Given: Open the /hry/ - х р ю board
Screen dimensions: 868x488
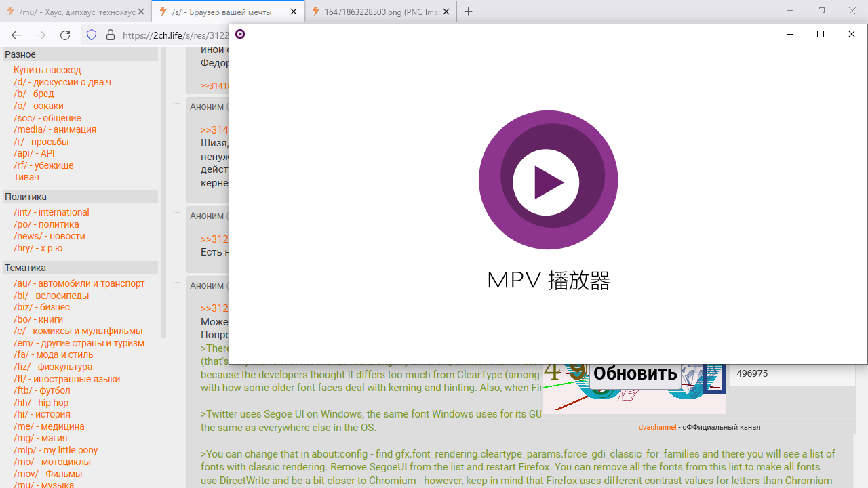Looking at the screenshot, I should point(38,248).
